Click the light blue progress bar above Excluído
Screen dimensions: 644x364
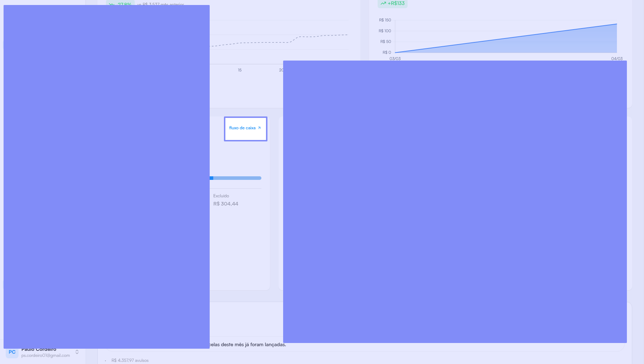tap(237, 178)
